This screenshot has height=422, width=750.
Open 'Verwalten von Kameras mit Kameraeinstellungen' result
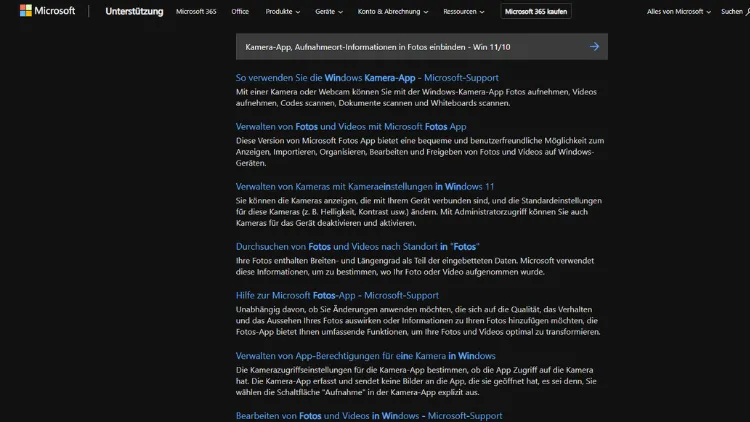[x=364, y=187]
